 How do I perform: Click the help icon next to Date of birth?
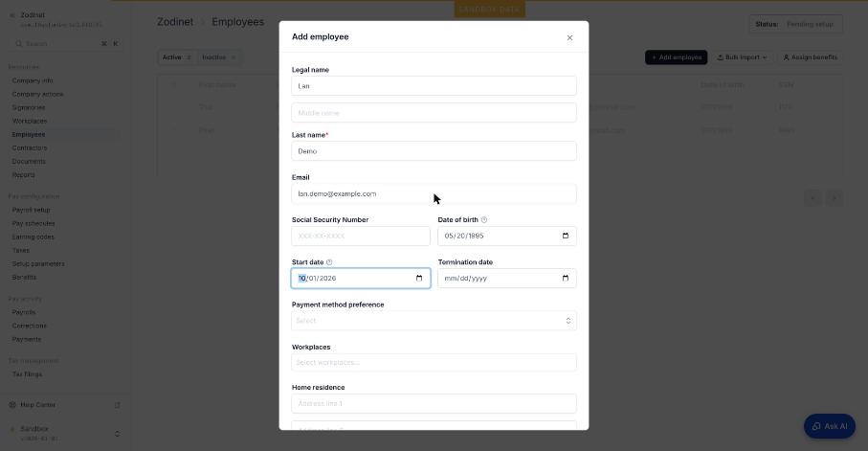click(x=484, y=220)
